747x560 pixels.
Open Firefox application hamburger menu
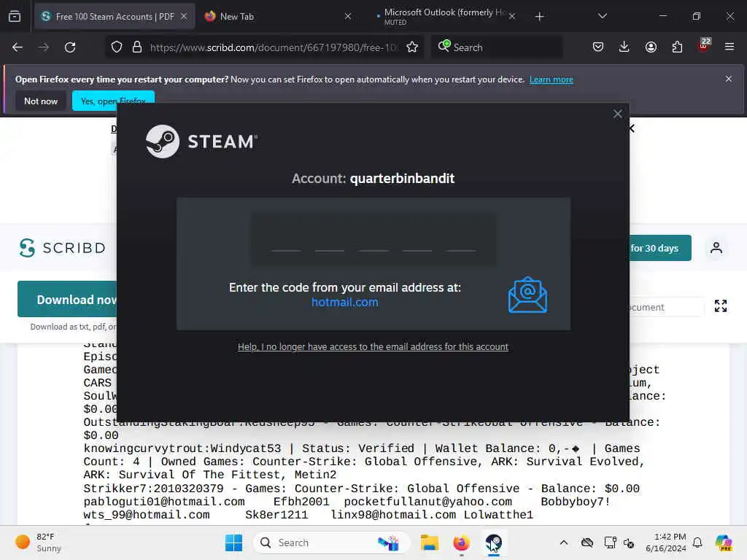(729, 47)
